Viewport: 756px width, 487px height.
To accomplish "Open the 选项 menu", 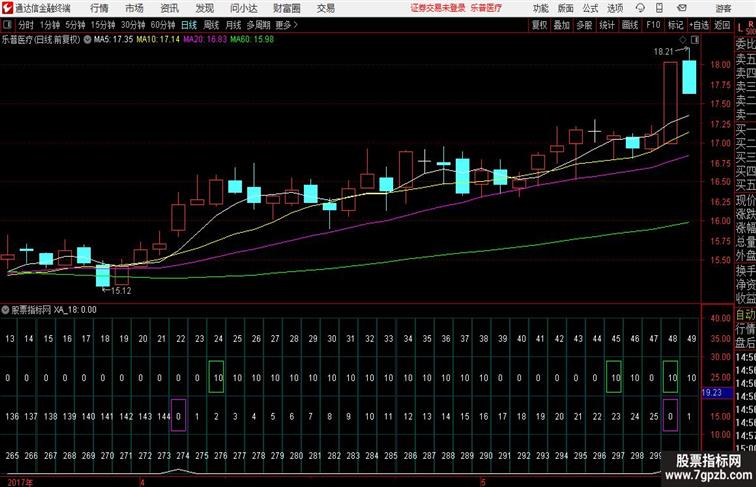I will pos(615,8).
